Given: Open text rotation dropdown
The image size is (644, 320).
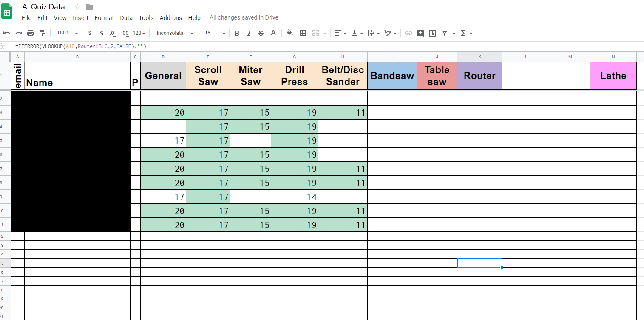Looking at the screenshot, I should [x=390, y=33].
